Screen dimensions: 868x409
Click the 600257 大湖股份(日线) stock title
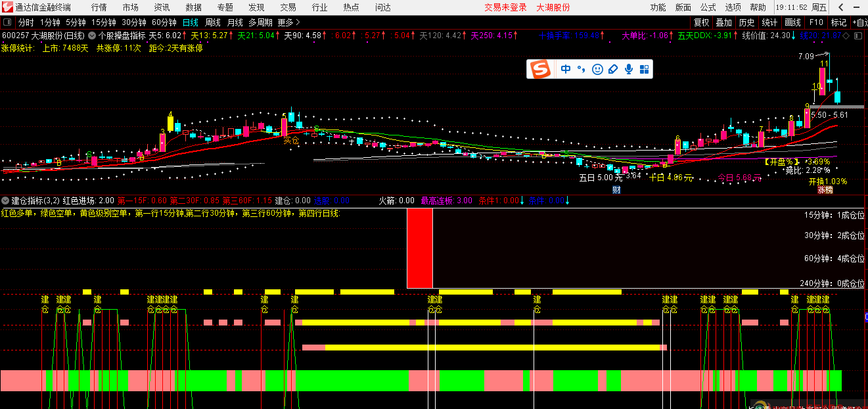click(x=43, y=36)
